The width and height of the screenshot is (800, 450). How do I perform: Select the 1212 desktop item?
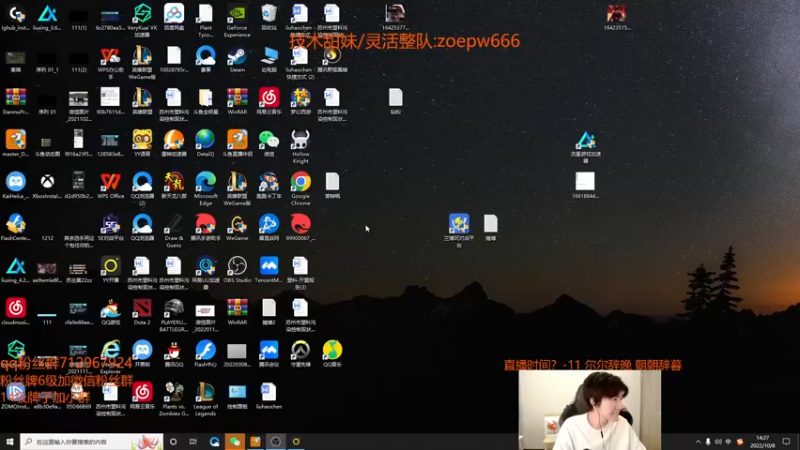point(47,238)
